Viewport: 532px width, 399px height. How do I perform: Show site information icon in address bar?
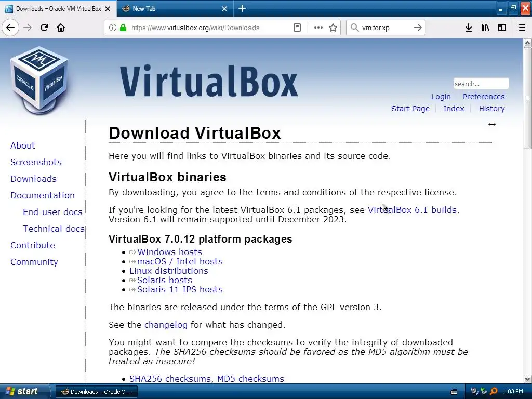(113, 28)
